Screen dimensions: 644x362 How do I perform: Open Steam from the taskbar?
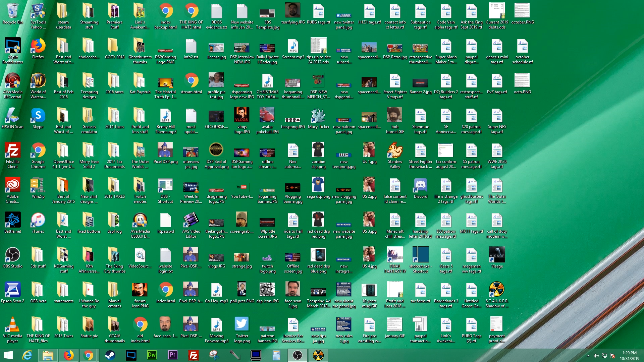coord(110,355)
